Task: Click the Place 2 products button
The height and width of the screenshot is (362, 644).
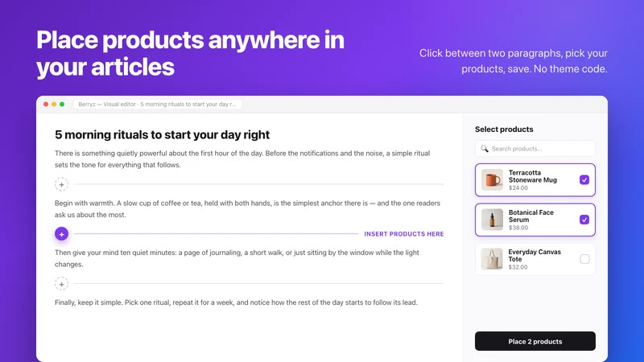Action: tap(535, 341)
